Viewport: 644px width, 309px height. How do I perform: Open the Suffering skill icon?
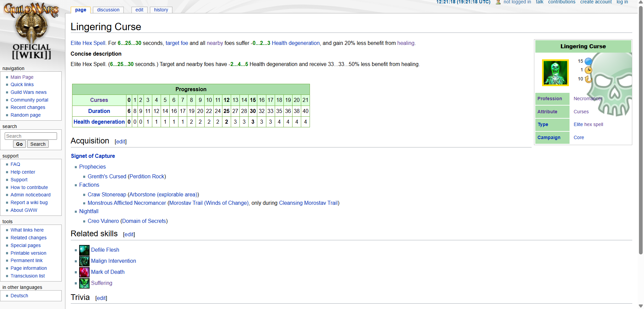pos(84,283)
